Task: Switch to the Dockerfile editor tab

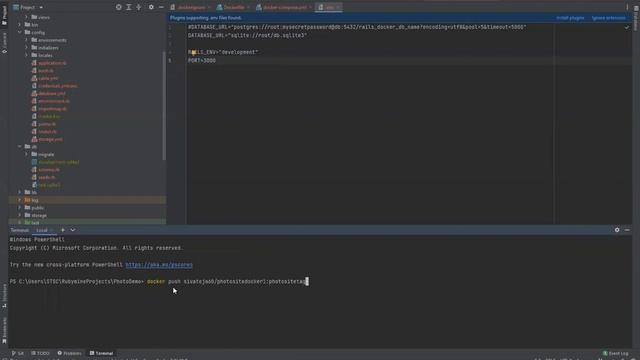Action: click(234, 7)
